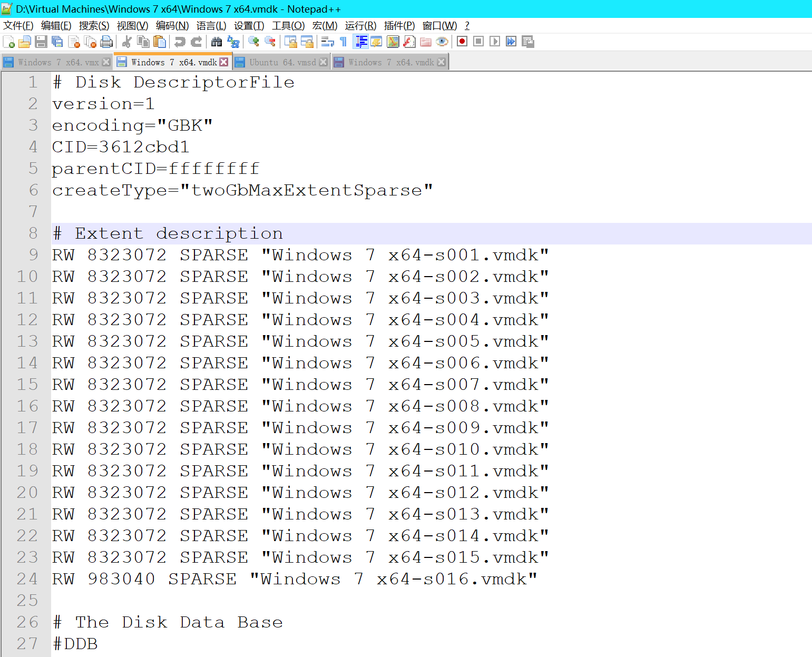
Task: Open the Function List panel icon
Action: 409,42
